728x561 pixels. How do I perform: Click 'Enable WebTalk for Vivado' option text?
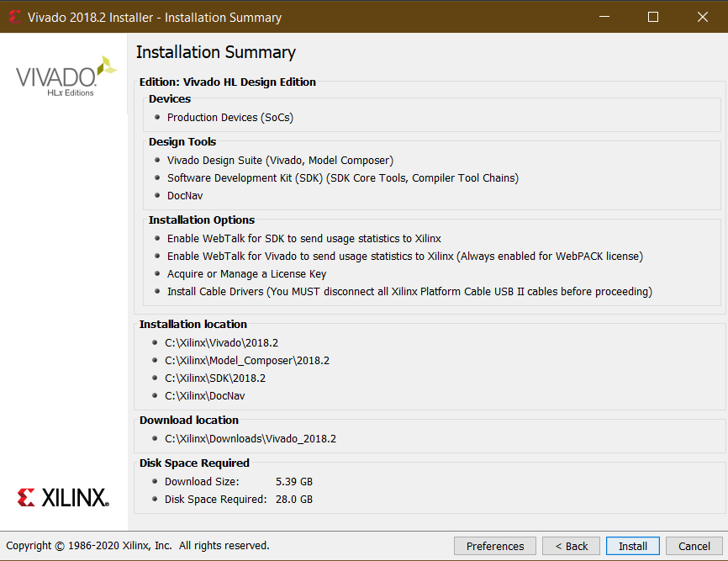coord(405,256)
